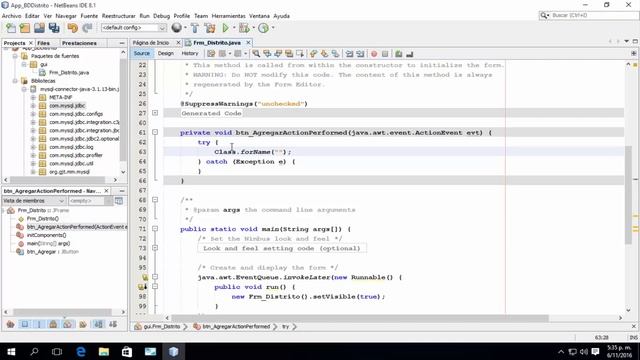Click the globe browser icon in main toolbar
The width and height of the screenshot is (640, 360).
(x=176, y=27)
